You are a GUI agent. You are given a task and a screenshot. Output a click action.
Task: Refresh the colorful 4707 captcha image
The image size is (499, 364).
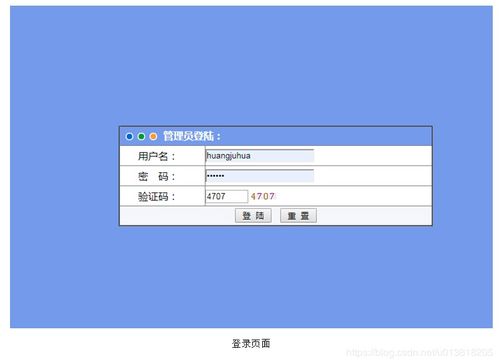[263, 196]
